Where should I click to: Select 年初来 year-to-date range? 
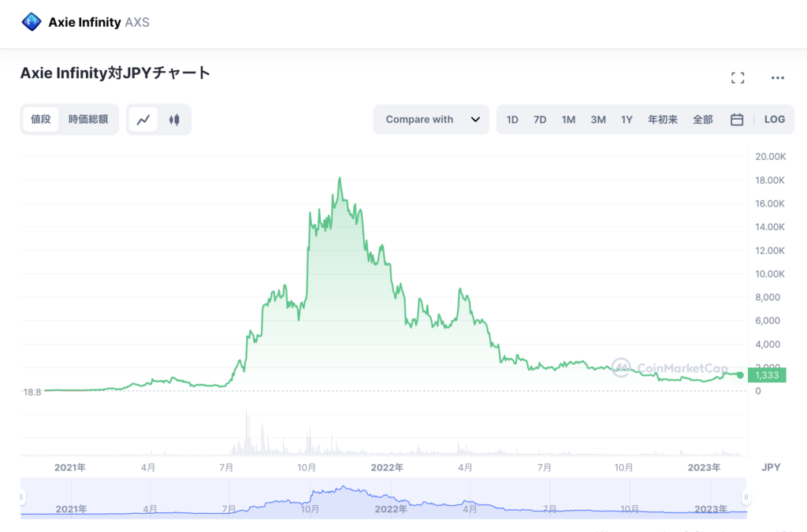[x=663, y=120]
